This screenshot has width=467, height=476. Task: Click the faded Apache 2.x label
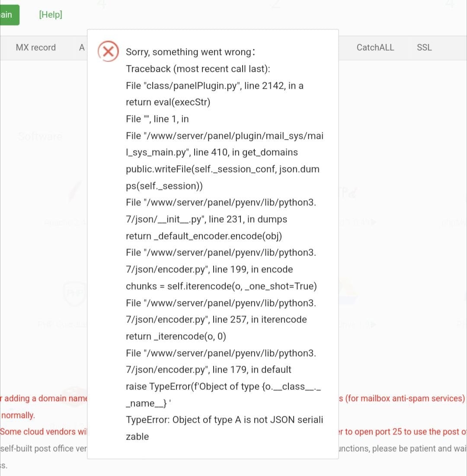coord(65,223)
